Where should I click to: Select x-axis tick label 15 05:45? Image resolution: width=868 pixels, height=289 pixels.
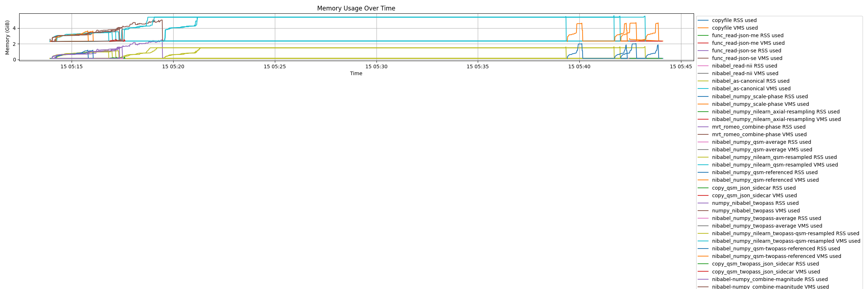681,66
